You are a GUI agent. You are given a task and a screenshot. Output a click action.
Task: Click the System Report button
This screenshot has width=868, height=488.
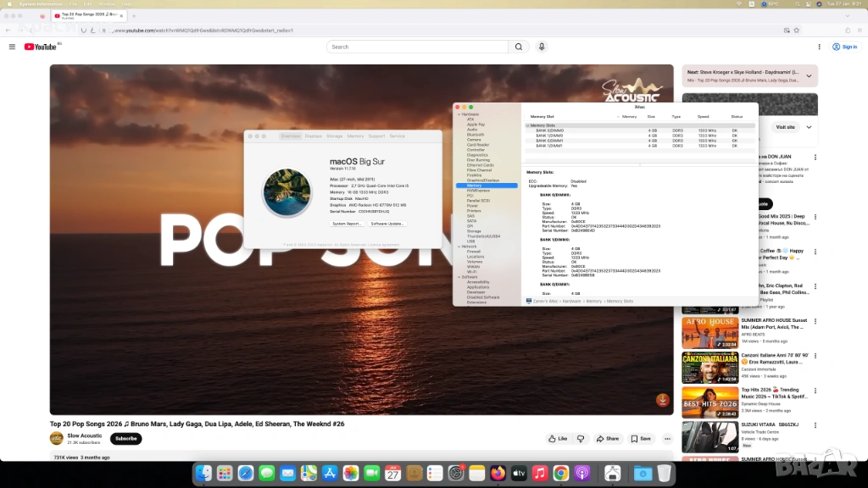pos(347,224)
